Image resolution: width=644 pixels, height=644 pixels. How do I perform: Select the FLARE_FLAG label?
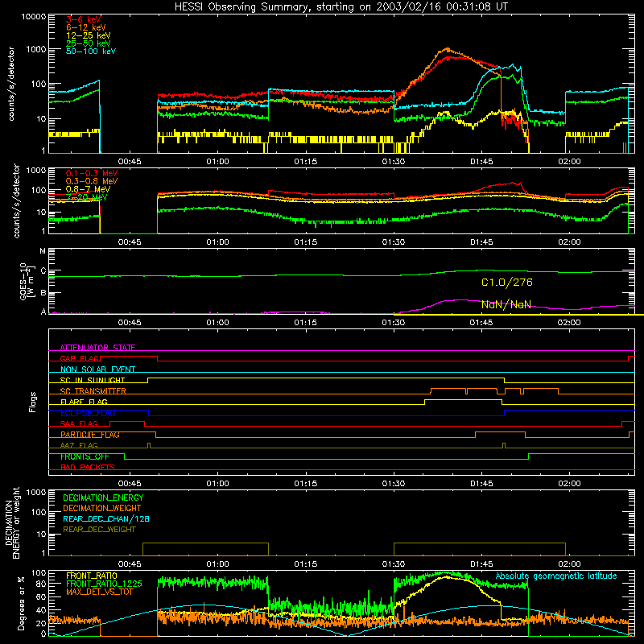pyautogui.click(x=84, y=402)
